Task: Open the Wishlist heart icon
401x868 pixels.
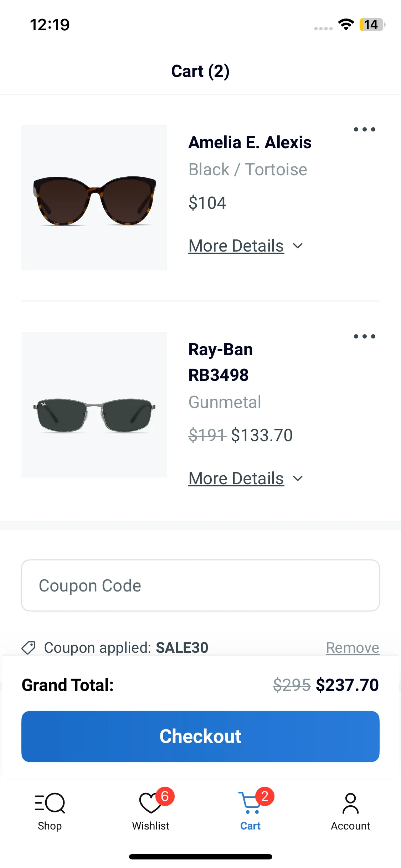Action: point(150,803)
